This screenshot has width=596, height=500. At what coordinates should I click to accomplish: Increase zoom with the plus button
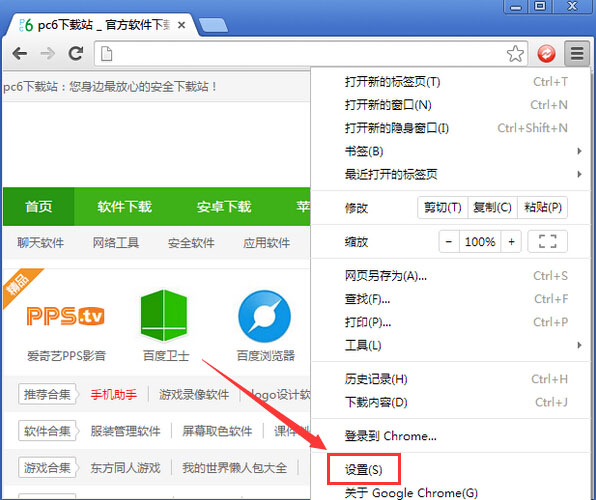(x=511, y=241)
